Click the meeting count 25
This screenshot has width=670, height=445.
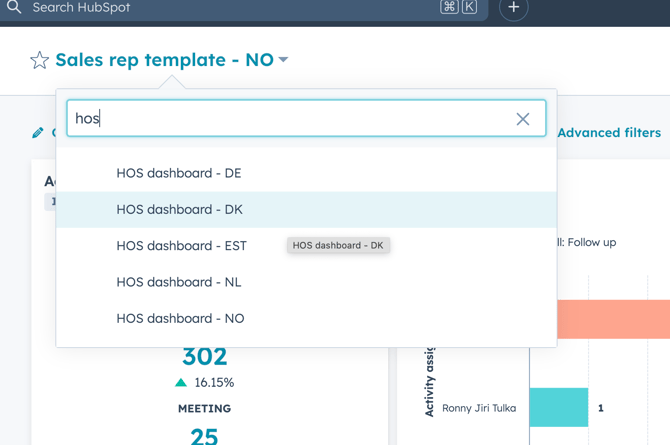[204, 434]
